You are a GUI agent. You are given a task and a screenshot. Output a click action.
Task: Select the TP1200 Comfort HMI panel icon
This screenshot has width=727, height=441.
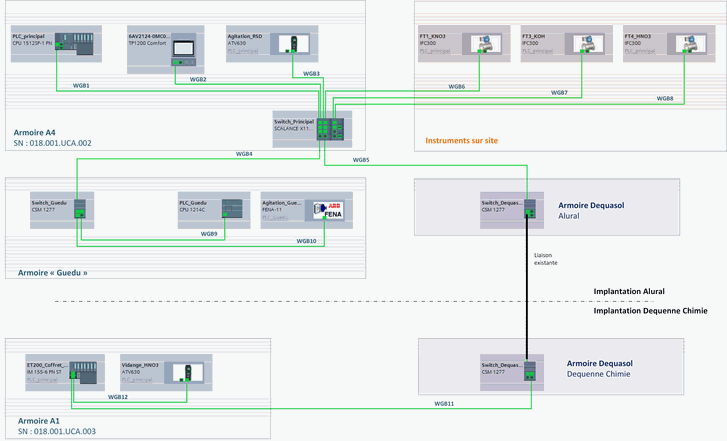point(184,50)
